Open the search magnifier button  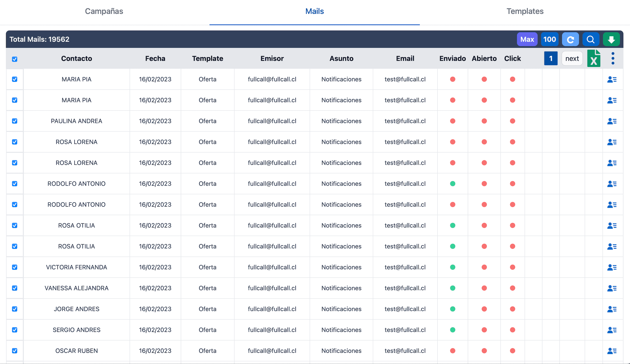tap(591, 39)
